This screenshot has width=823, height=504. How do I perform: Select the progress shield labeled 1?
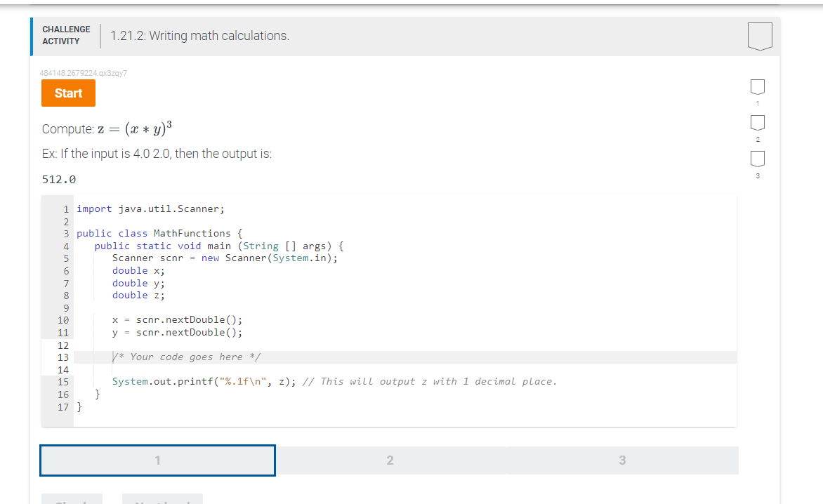757,86
